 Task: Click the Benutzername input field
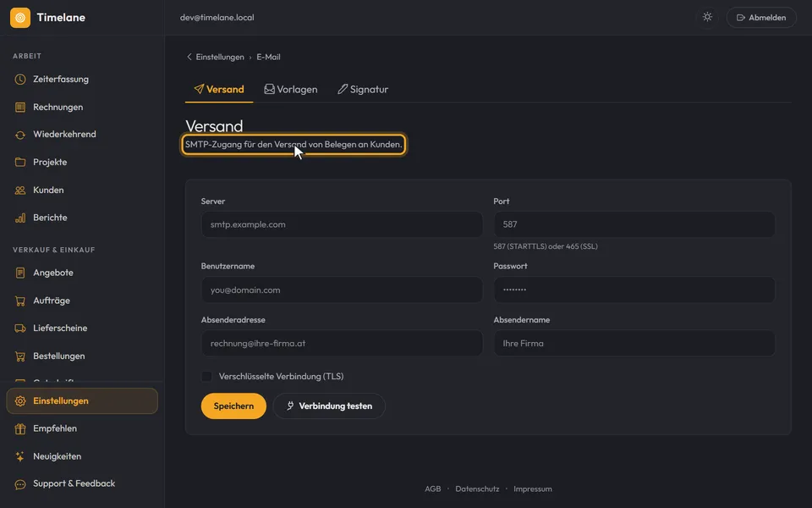click(342, 290)
